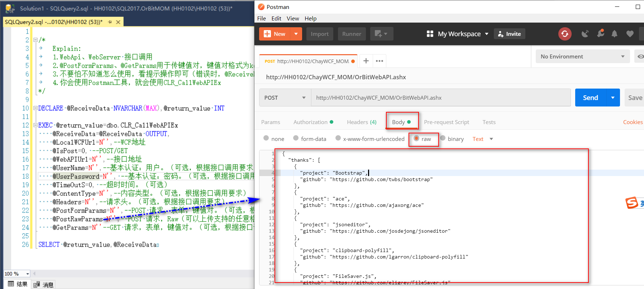644x289 pixels.
Task: Select the binary radio button
Action: click(443, 138)
